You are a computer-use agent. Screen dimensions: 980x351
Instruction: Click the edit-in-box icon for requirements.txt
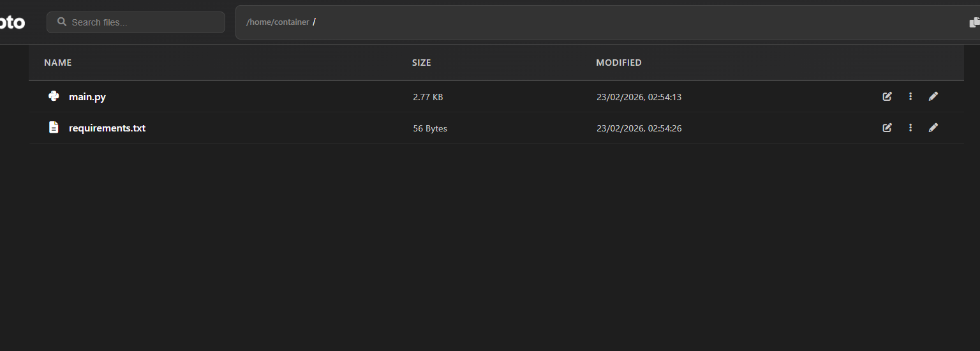coord(887,128)
